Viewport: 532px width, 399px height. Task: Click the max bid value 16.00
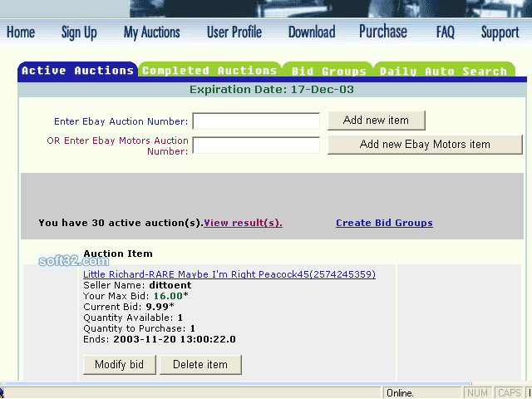pyautogui.click(x=168, y=296)
